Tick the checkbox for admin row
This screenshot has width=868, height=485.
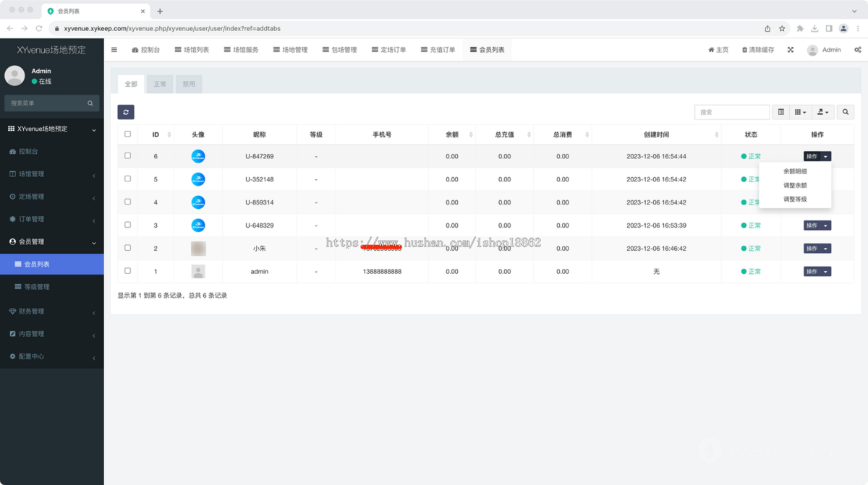(128, 271)
